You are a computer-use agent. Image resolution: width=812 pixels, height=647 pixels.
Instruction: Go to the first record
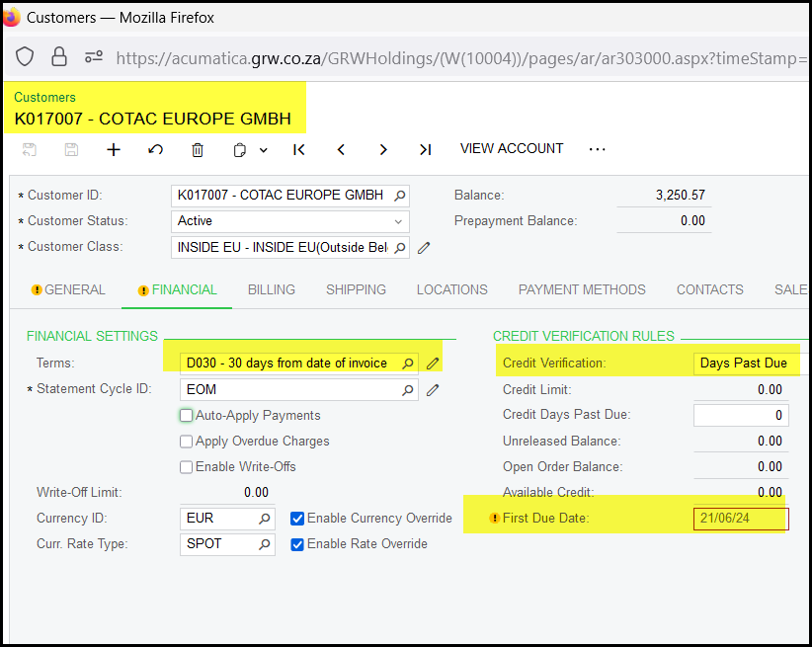point(299,150)
